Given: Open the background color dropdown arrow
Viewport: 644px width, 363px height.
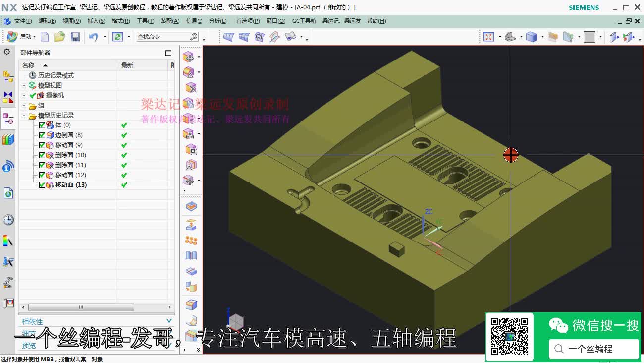Looking at the screenshot, I should (600, 37).
